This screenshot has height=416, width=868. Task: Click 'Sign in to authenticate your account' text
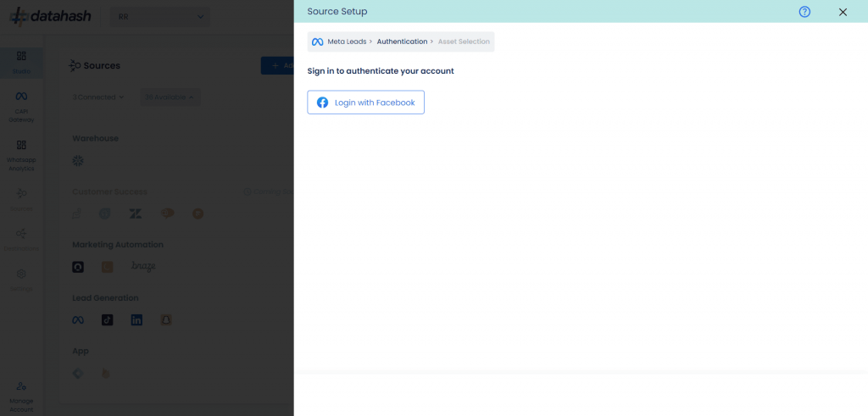[x=381, y=71]
